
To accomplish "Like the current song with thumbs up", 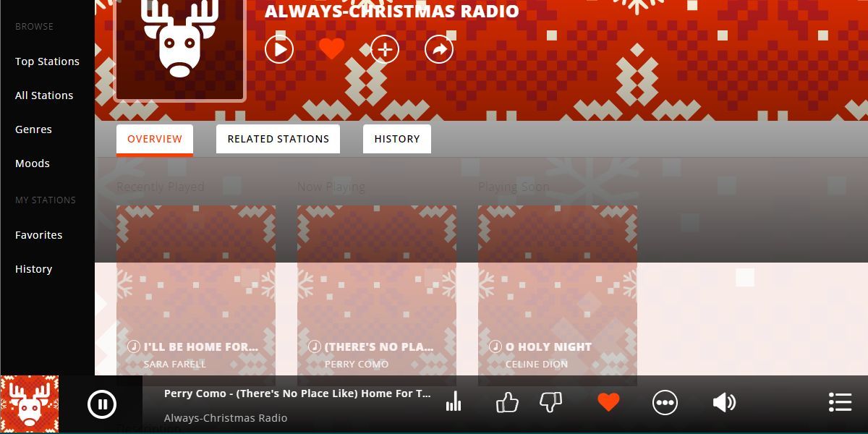I will tap(507, 401).
